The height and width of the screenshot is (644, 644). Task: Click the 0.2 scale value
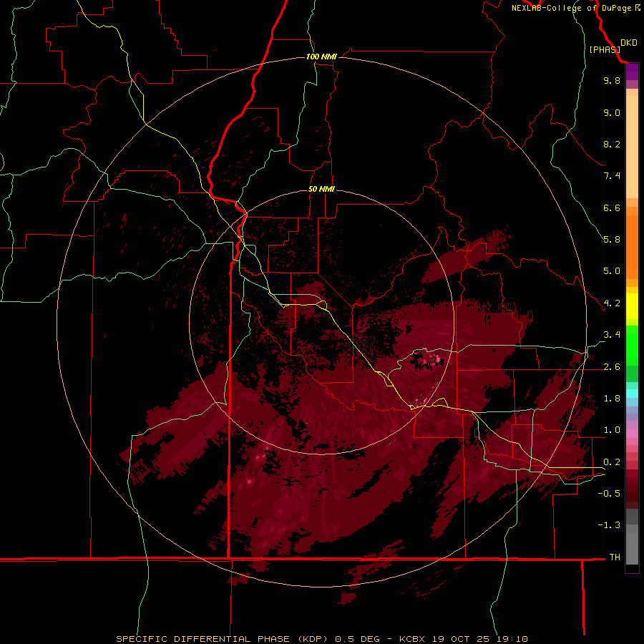612,462
